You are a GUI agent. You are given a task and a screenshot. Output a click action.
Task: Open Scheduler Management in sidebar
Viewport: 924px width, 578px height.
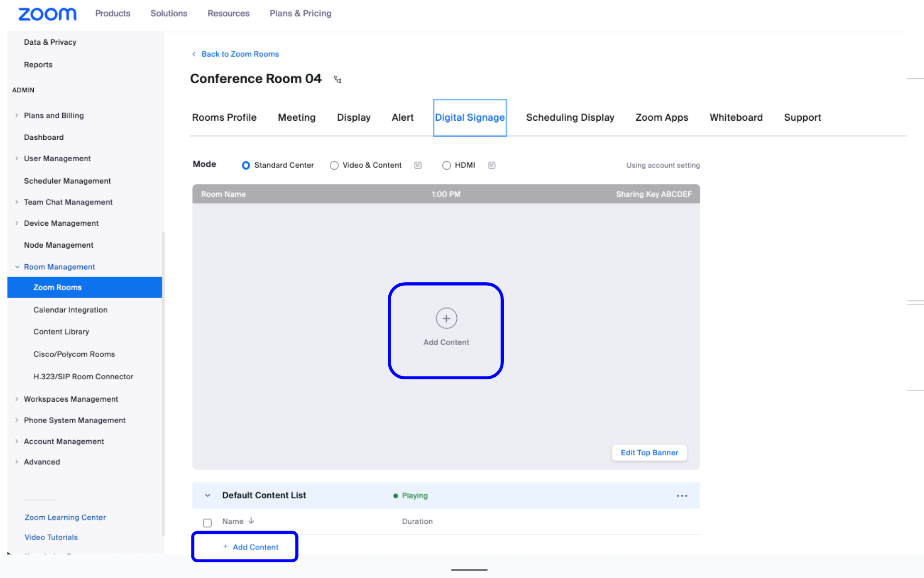point(67,181)
